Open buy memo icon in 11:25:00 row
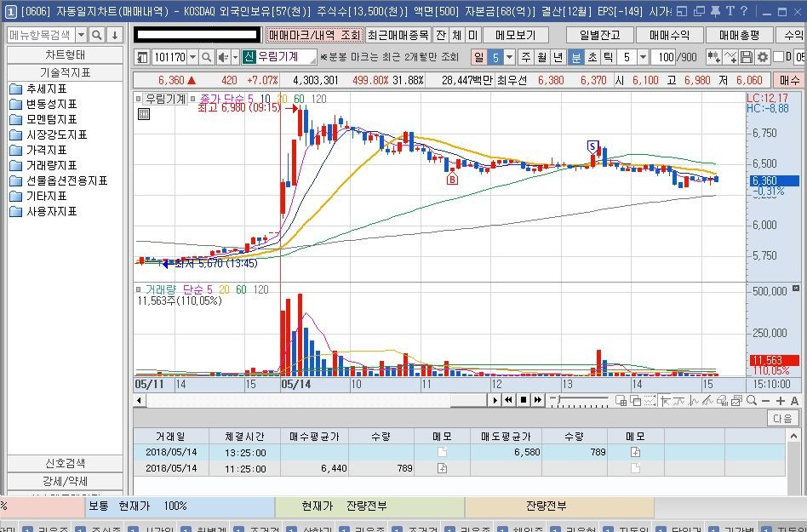The image size is (807, 532). [442, 468]
